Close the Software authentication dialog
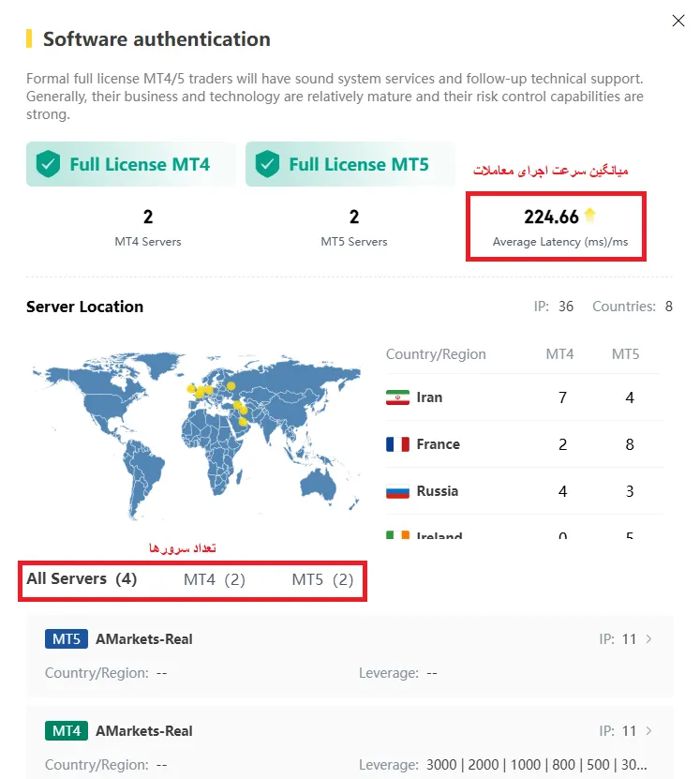Image resolution: width=700 pixels, height=779 pixels. 678,21
